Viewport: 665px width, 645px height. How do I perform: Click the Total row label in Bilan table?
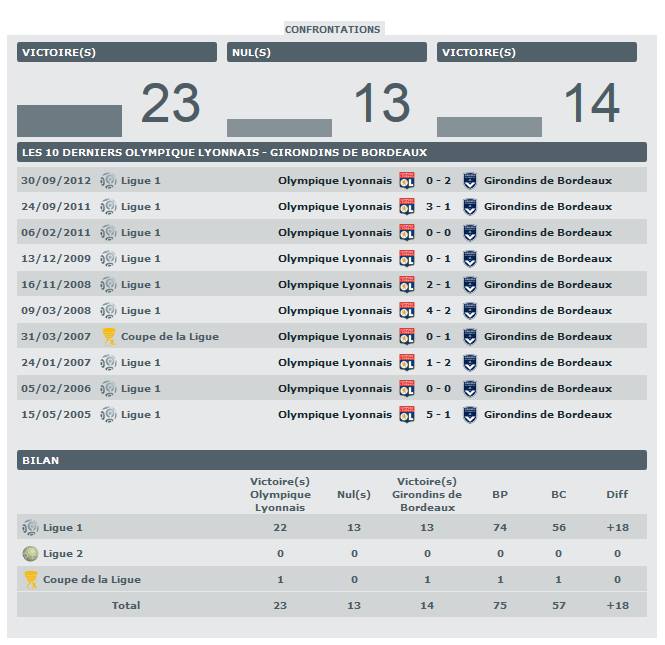[x=126, y=605]
